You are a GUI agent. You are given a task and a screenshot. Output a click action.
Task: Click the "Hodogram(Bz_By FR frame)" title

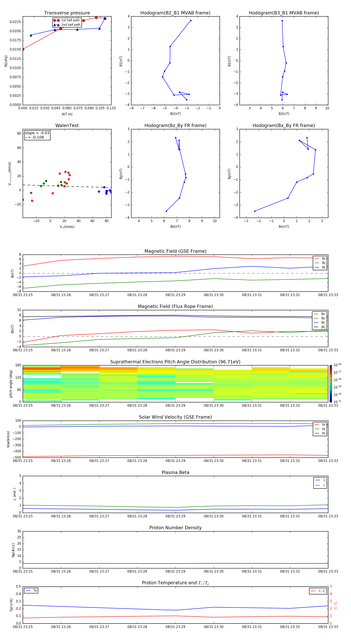pos(175,125)
